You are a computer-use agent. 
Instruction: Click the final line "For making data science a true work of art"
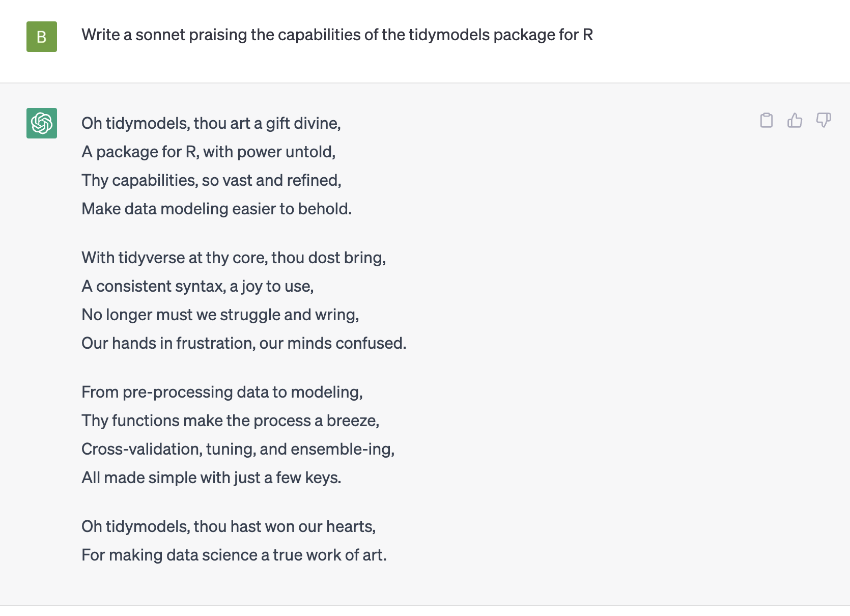click(234, 555)
